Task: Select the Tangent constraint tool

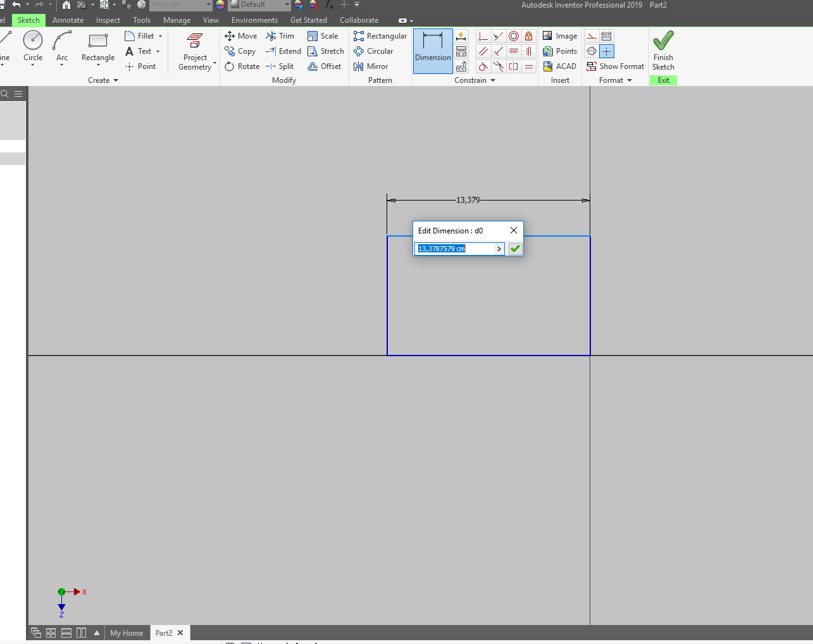Action: coord(483,66)
